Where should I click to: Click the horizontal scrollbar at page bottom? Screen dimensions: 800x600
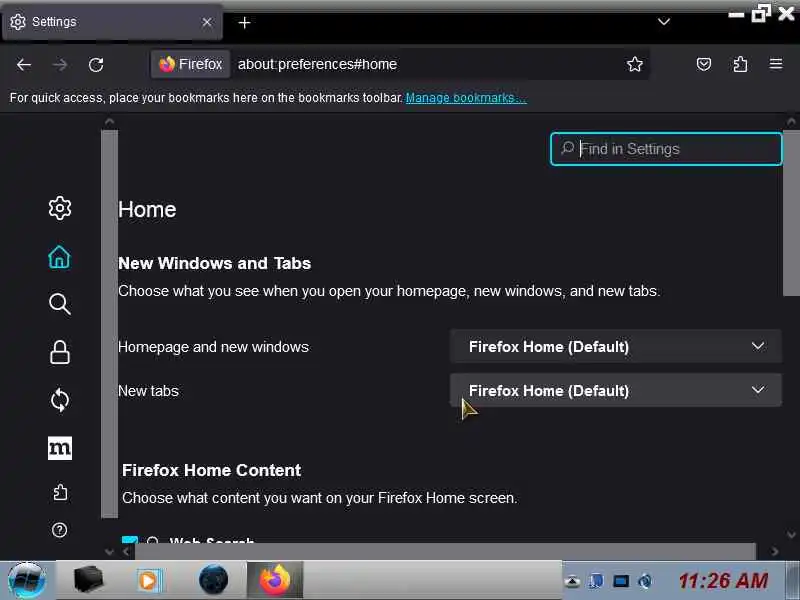click(x=445, y=551)
